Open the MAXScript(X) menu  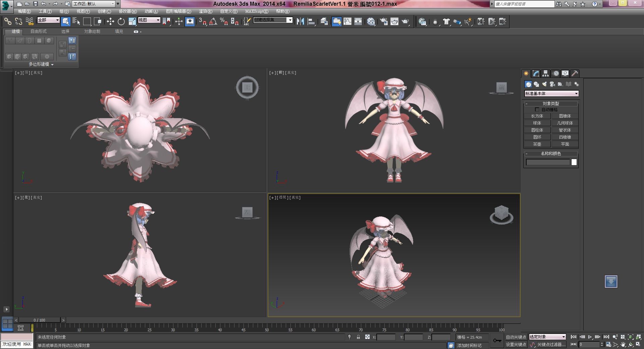point(257,11)
